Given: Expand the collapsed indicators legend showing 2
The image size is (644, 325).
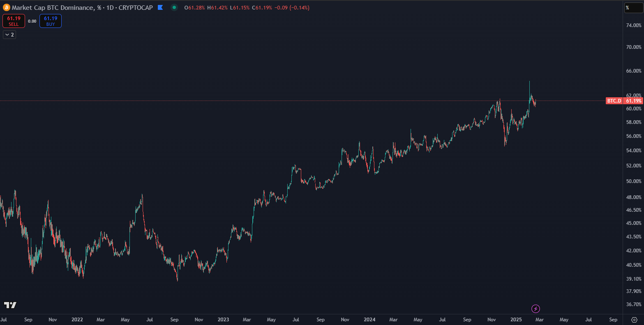Looking at the screenshot, I should 9,35.
